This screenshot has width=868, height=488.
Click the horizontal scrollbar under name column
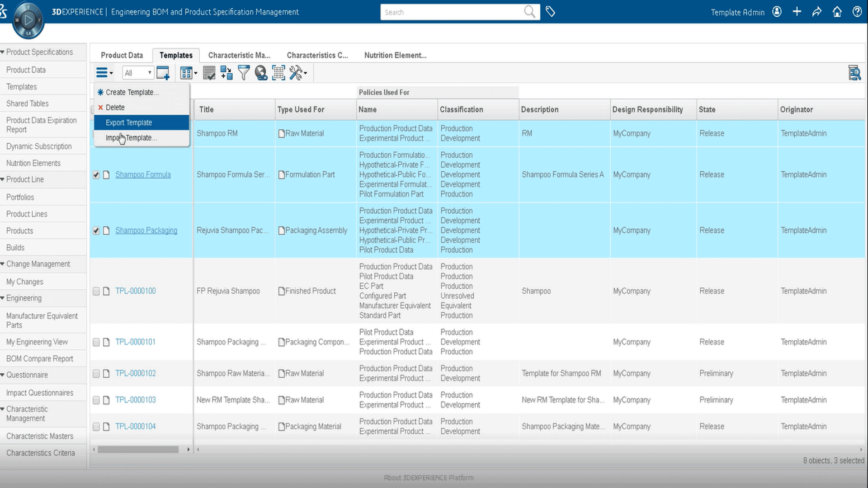(138, 450)
